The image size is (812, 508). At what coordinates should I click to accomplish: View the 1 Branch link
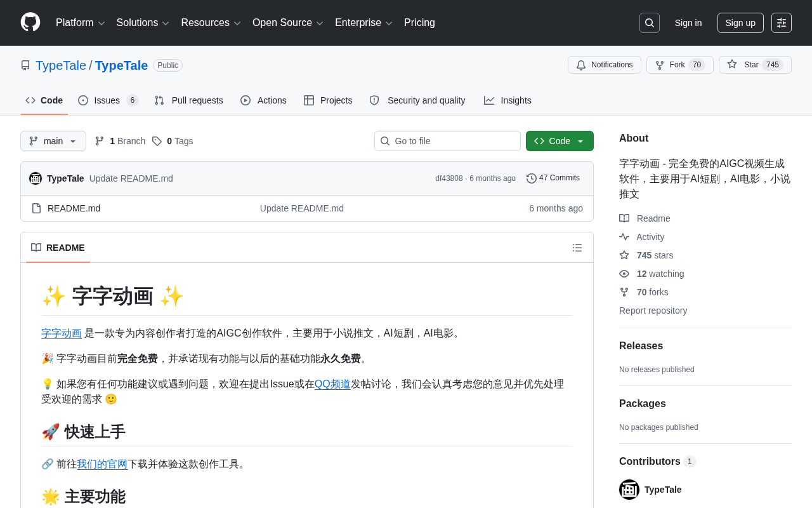[x=120, y=141]
